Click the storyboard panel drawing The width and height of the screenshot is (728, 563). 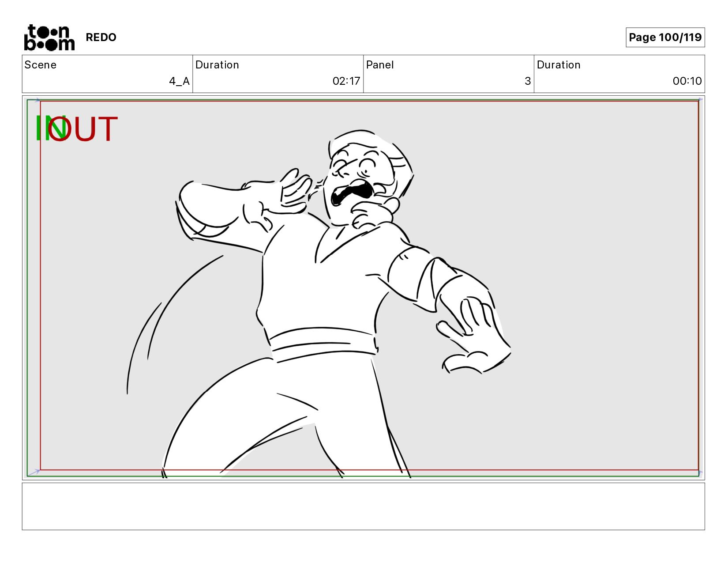pyautogui.click(x=363, y=288)
